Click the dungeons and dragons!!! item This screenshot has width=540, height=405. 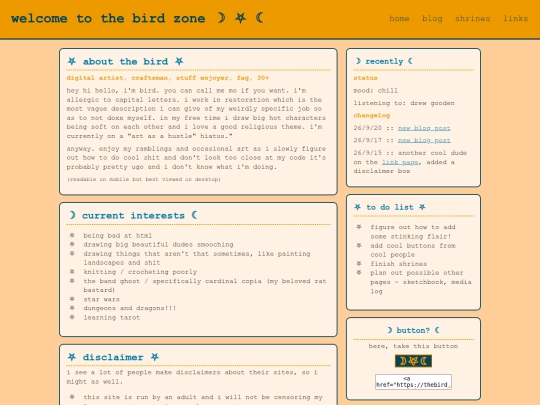(129, 308)
